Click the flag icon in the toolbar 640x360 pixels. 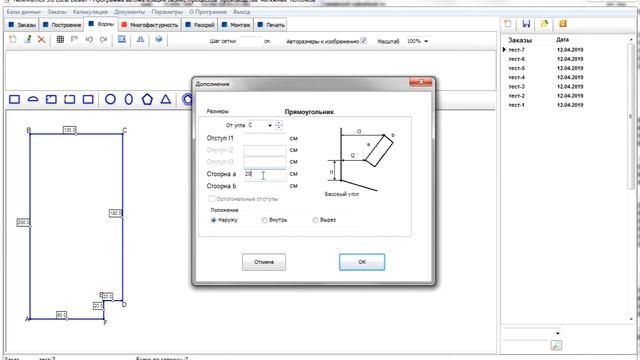pos(74,40)
